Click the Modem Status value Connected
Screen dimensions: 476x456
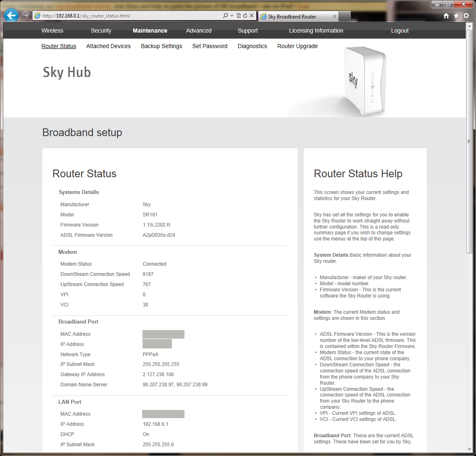pyautogui.click(x=154, y=264)
